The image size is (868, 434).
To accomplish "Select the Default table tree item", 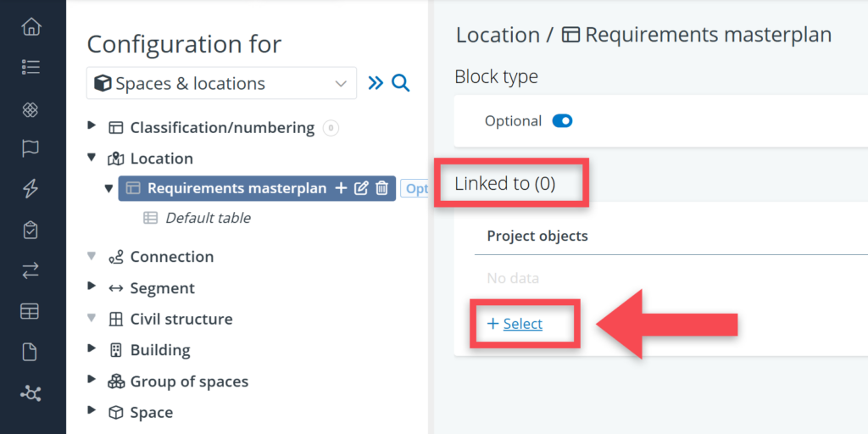I will tap(208, 218).
